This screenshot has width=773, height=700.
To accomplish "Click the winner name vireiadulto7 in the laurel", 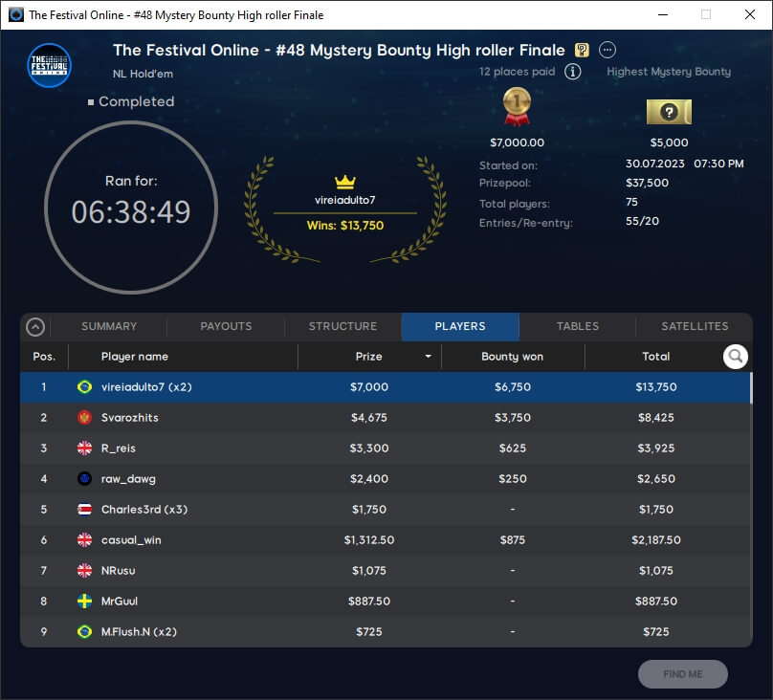I will tap(345, 200).
